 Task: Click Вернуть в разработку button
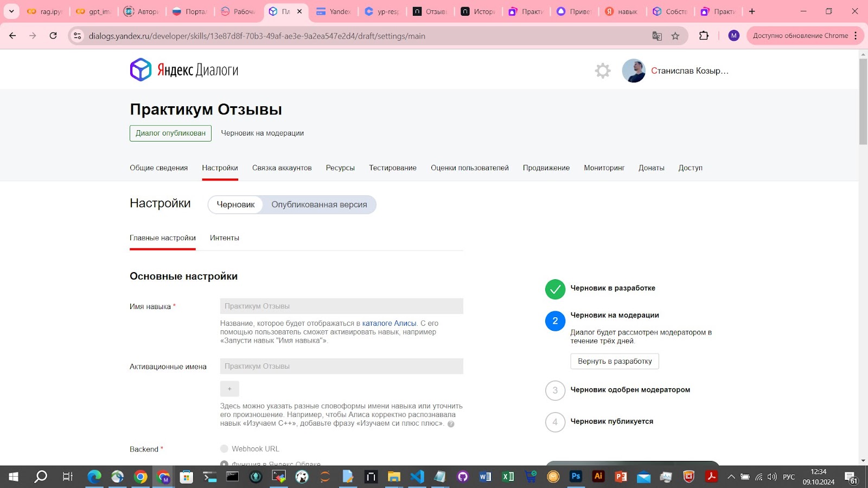pos(615,361)
